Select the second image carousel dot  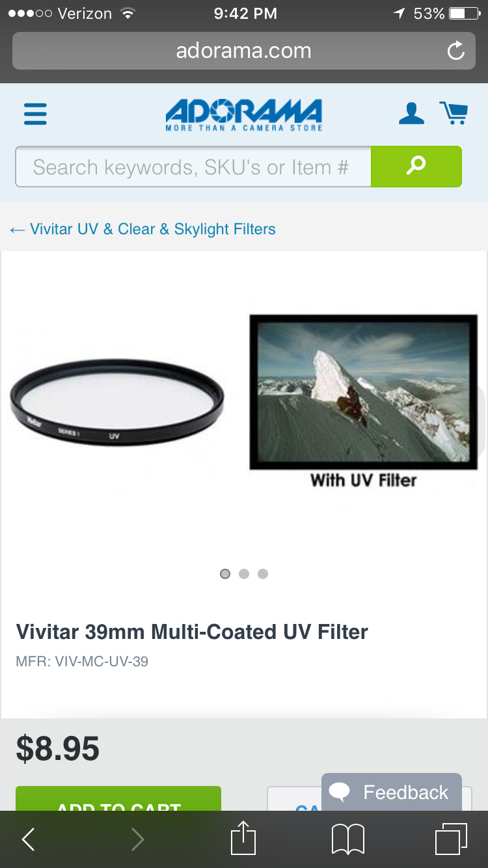pos(244,574)
